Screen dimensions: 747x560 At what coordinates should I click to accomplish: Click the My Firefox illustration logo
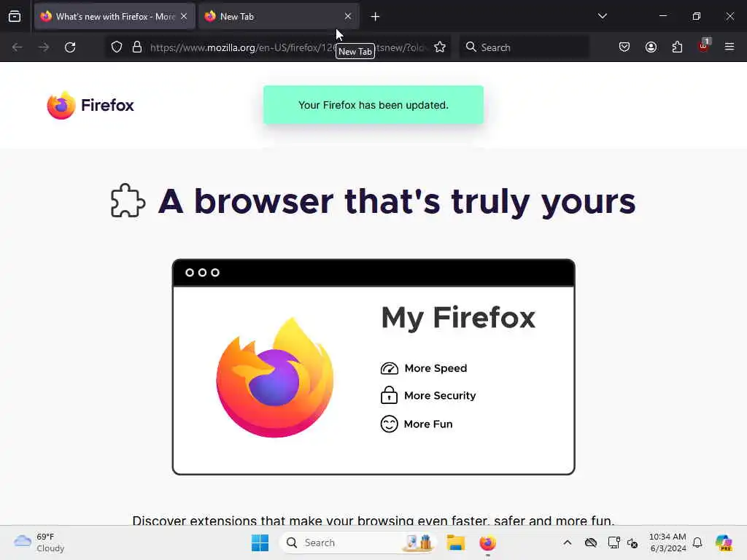click(x=275, y=378)
